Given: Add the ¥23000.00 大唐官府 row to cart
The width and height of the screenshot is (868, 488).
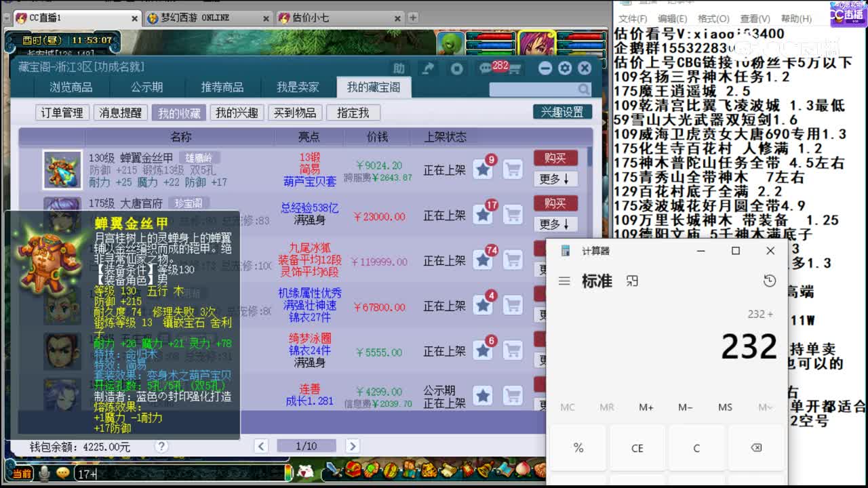Looking at the screenshot, I should 513,216.
